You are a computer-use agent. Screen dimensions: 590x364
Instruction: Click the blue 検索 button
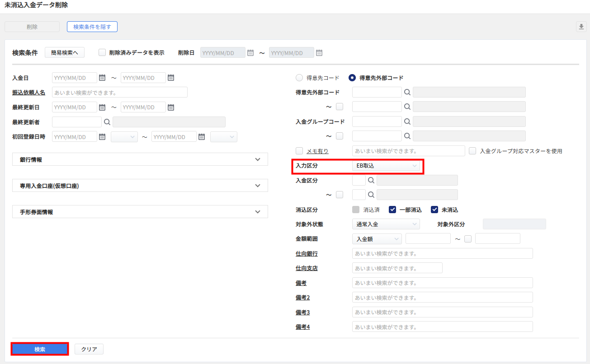40,349
